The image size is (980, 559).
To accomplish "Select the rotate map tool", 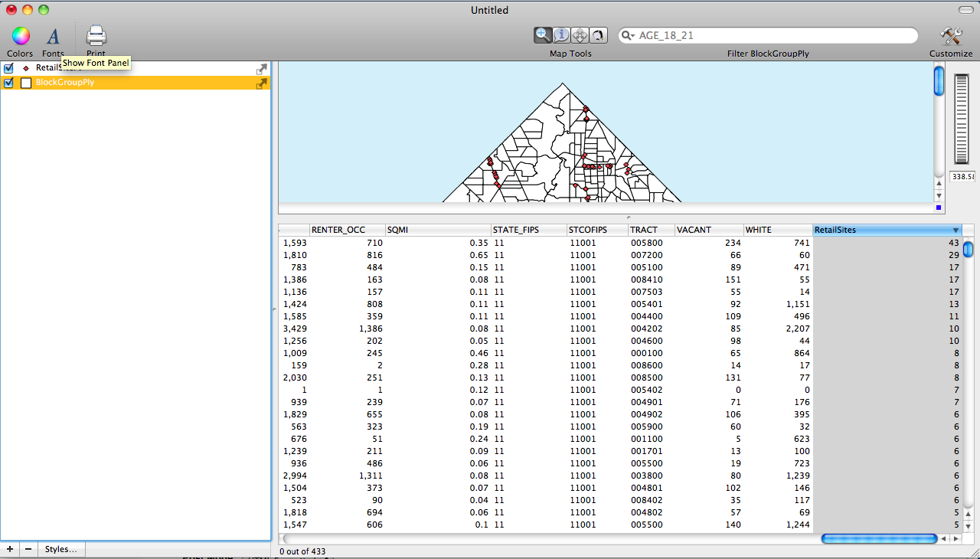I will click(x=597, y=35).
